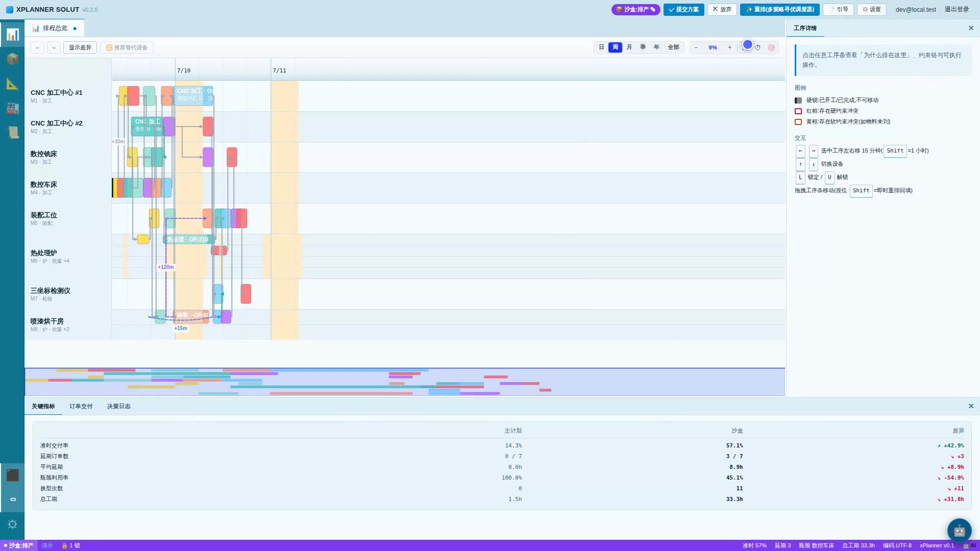Select the 周 time scale

pyautogui.click(x=615, y=47)
